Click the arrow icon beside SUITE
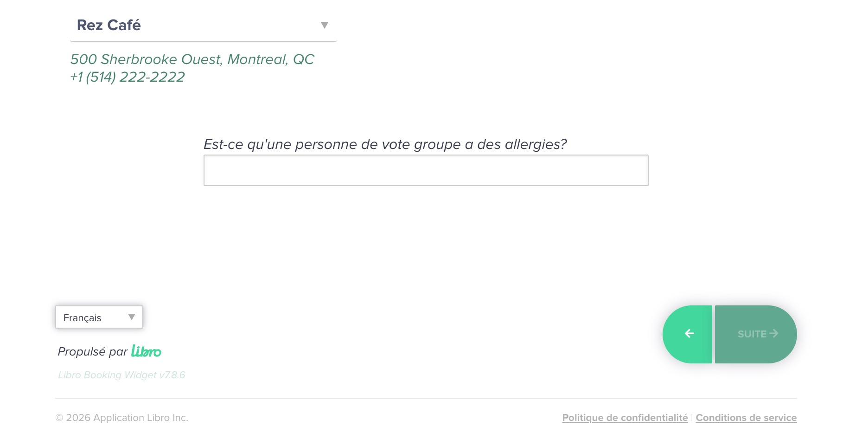 pyautogui.click(x=774, y=334)
